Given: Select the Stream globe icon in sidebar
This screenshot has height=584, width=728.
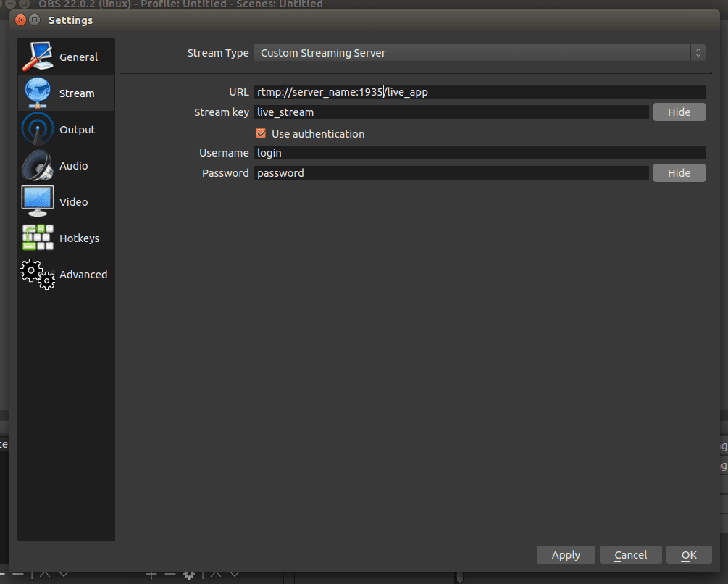Looking at the screenshot, I should 38,93.
